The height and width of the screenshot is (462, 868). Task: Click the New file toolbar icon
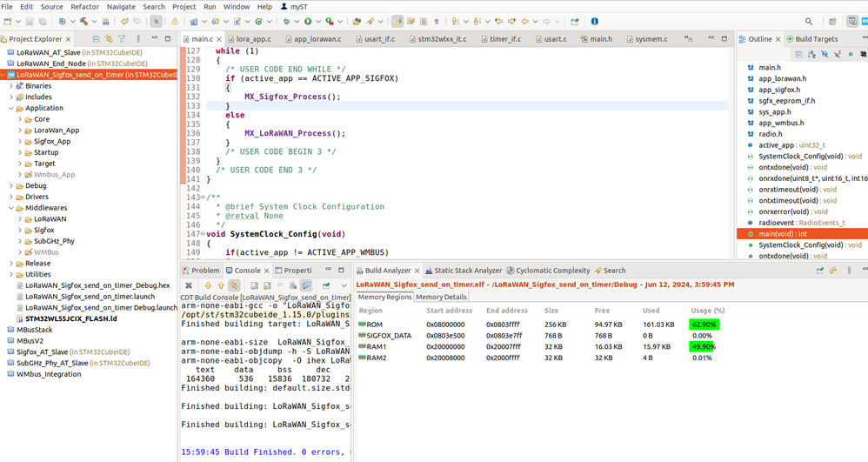pyautogui.click(x=8, y=22)
